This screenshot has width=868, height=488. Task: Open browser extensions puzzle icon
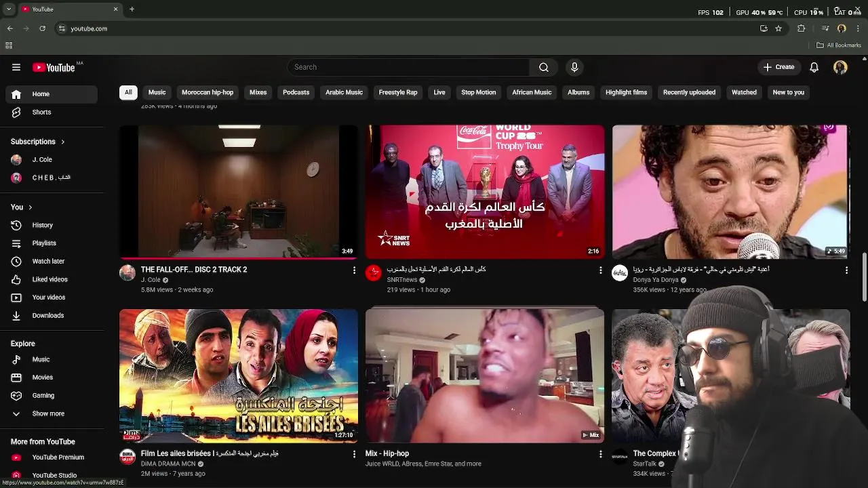click(x=802, y=28)
